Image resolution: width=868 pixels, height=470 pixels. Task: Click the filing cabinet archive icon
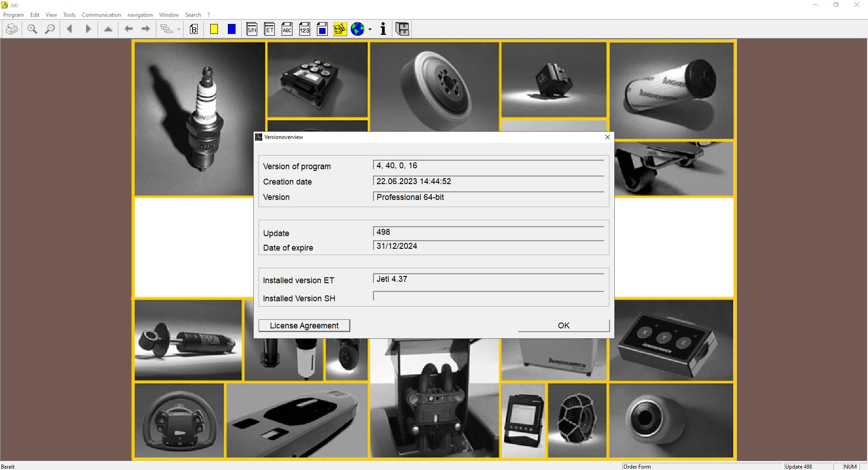(x=402, y=29)
